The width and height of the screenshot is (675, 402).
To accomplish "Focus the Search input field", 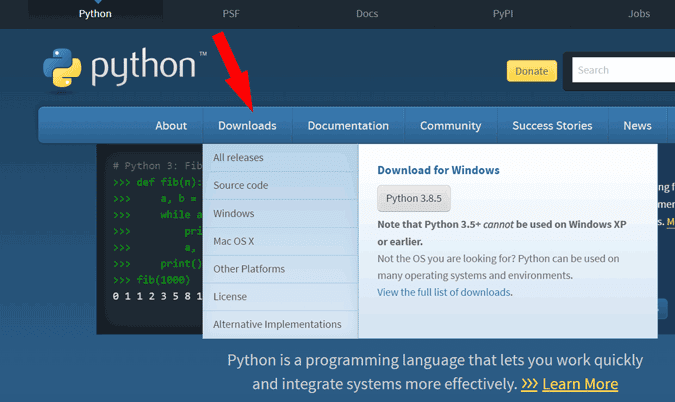I will [x=623, y=70].
